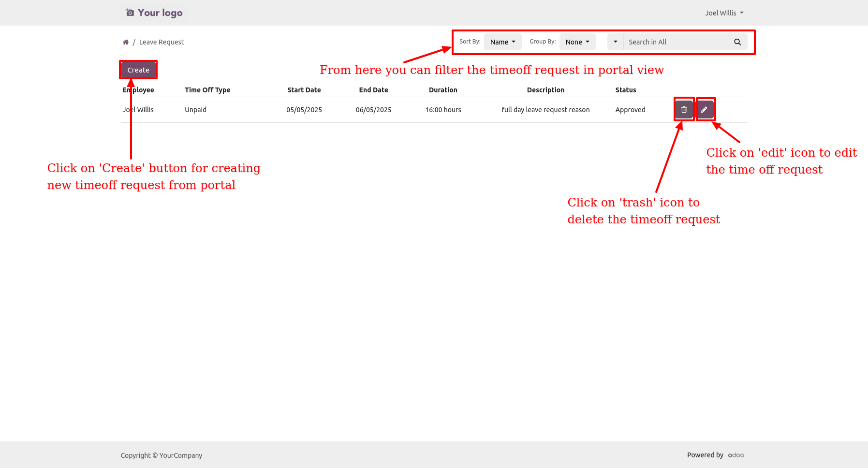
Task: Edit the time off request via pencil icon
Action: click(x=705, y=110)
